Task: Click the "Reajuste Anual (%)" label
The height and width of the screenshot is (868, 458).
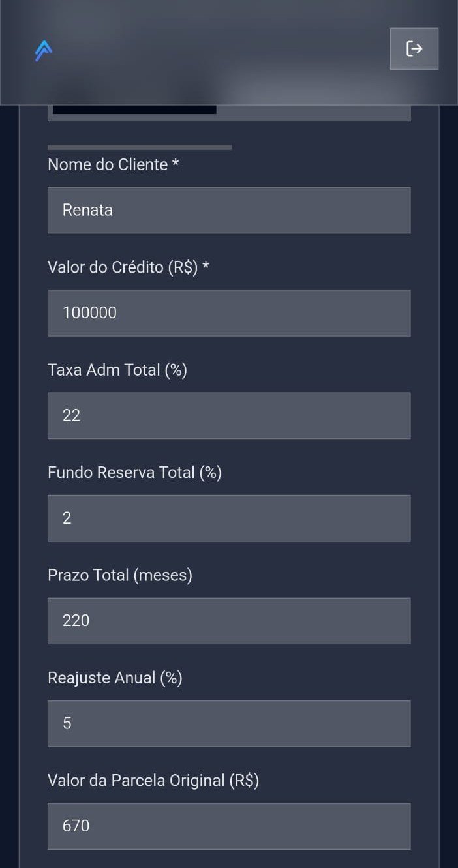Action: click(115, 678)
